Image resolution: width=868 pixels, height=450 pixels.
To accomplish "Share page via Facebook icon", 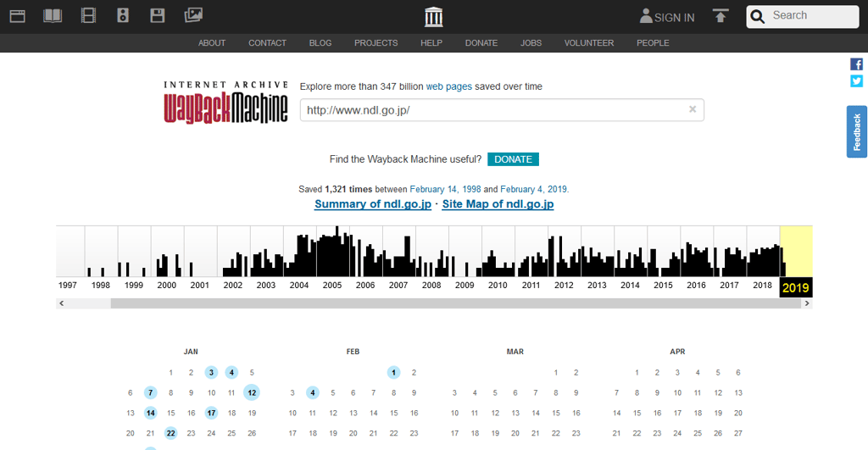I will click(856, 64).
